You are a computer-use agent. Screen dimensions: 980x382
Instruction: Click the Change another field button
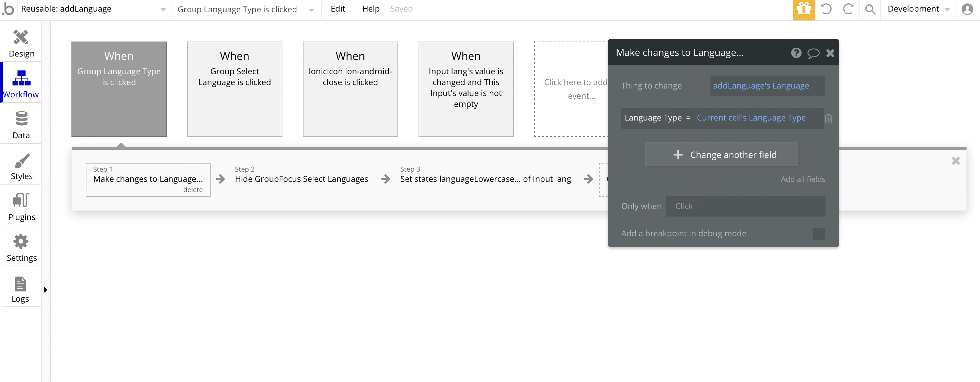tap(721, 155)
